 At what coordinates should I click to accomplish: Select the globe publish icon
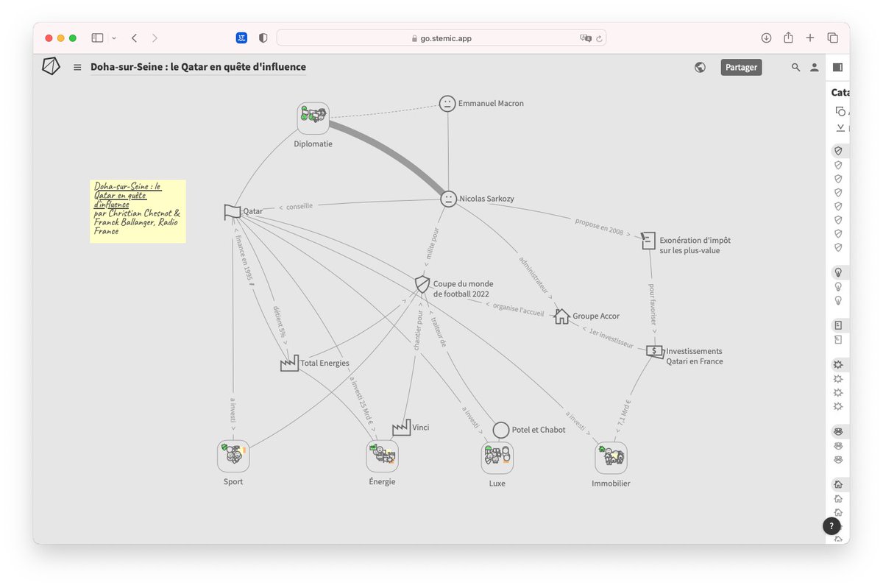(x=699, y=66)
